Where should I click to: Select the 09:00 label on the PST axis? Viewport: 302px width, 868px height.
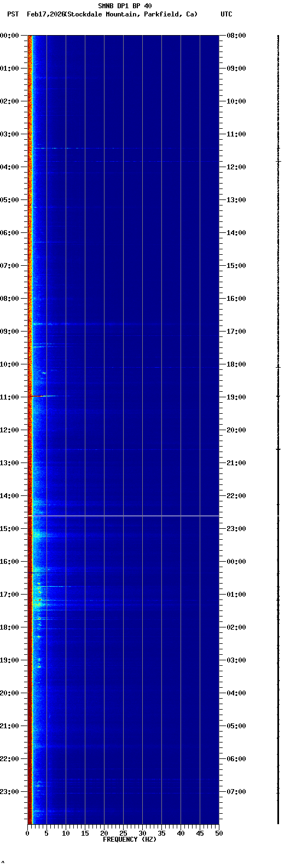[x=10, y=332]
